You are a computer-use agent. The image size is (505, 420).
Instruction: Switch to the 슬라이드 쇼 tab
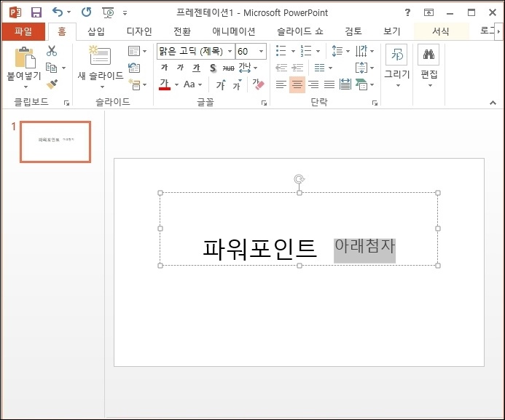pyautogui.click(x=300, y=31)
